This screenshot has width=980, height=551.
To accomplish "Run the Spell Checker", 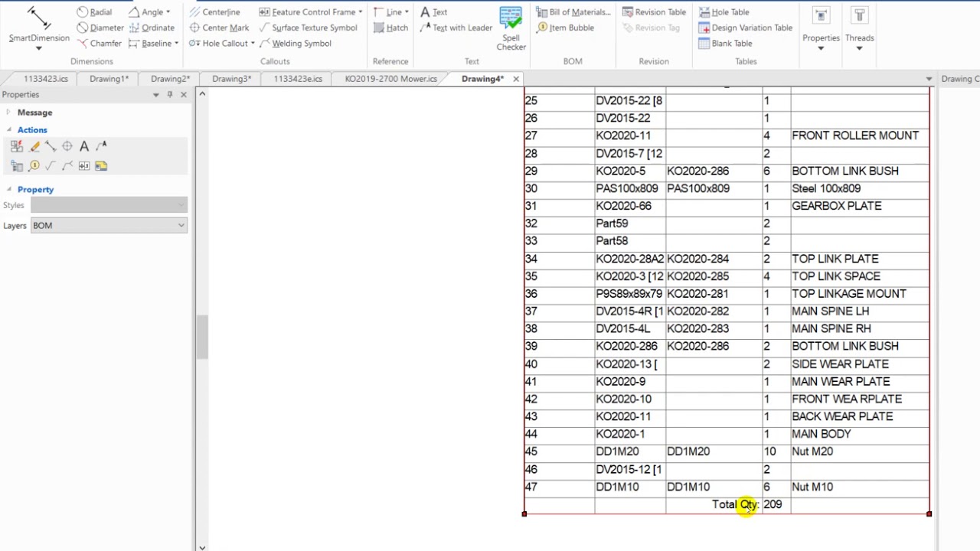I will pyautogui.click(x=511, y=29).
